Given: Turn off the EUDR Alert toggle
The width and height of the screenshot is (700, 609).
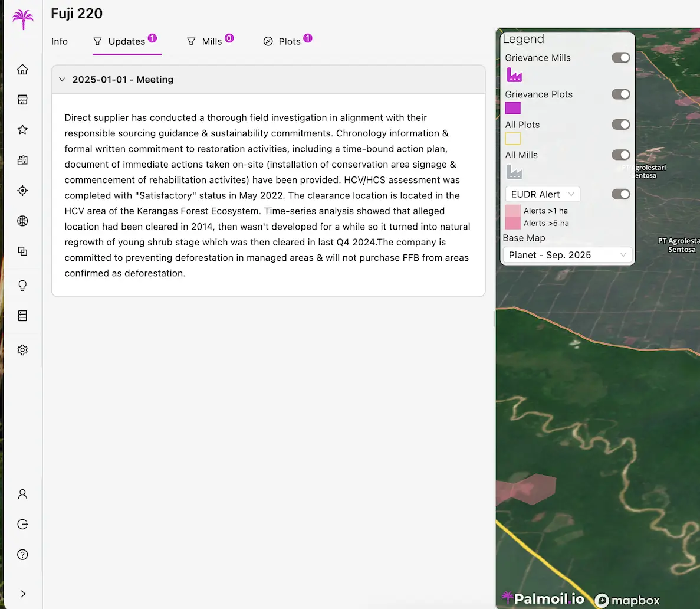Looking at the screenshot, I should coord(620,194).
